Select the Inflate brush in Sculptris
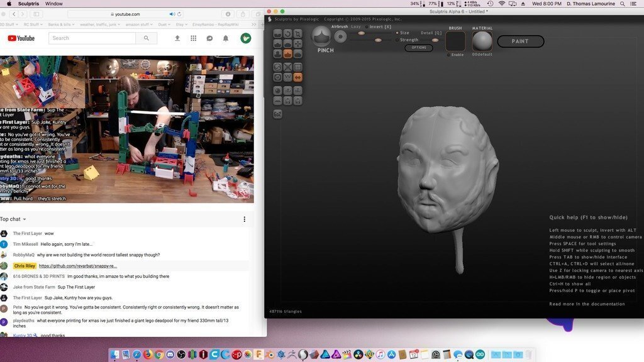The height and width of the screenshot is (362, 644). click(x=277, y=54)
